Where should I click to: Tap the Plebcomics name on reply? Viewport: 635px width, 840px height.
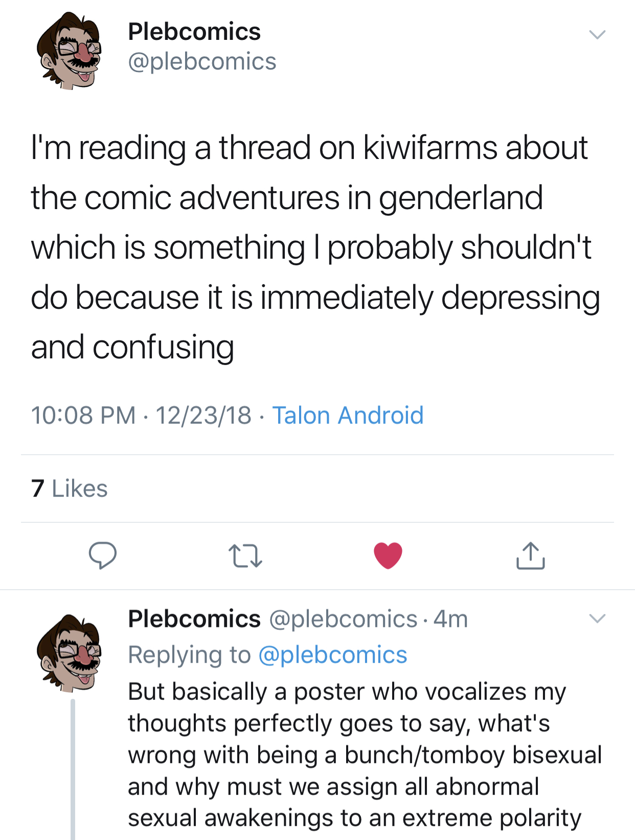click(194, 619)
